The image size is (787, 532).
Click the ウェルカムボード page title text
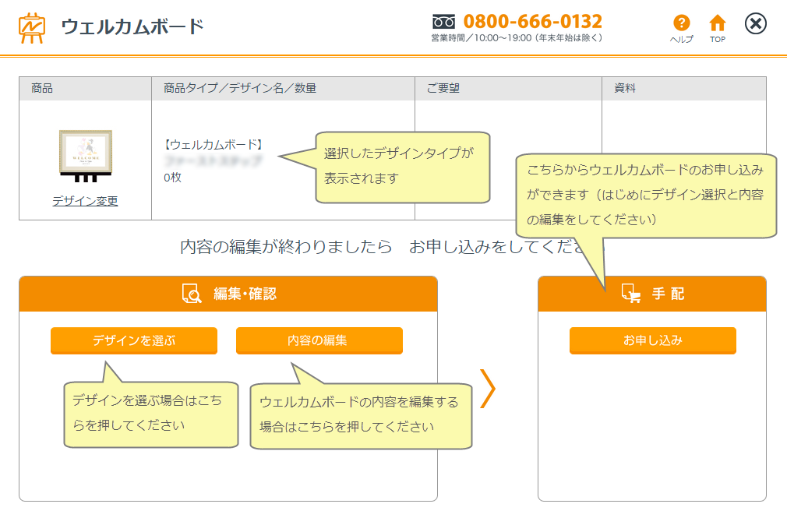coord(132,26)
